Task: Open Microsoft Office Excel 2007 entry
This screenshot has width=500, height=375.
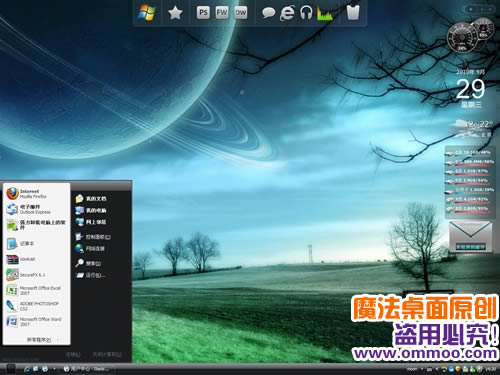Action: pos(37,290)
